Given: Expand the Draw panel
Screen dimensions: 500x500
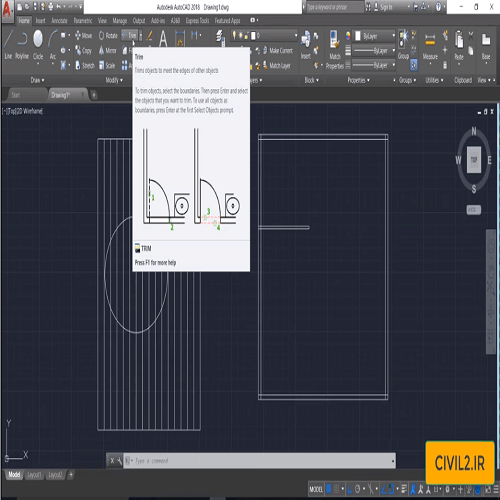Looking at the screenshot, I should (x=37, y=80).
